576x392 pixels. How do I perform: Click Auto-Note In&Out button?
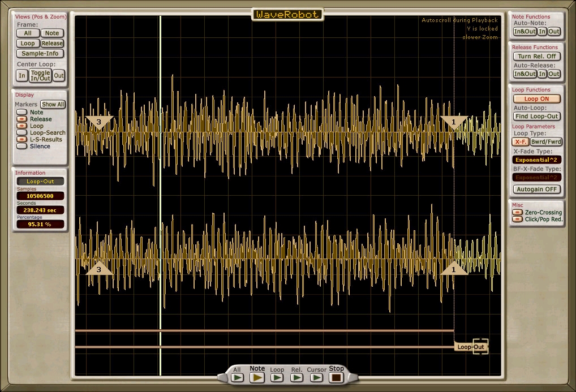click(x=525, y=32)
